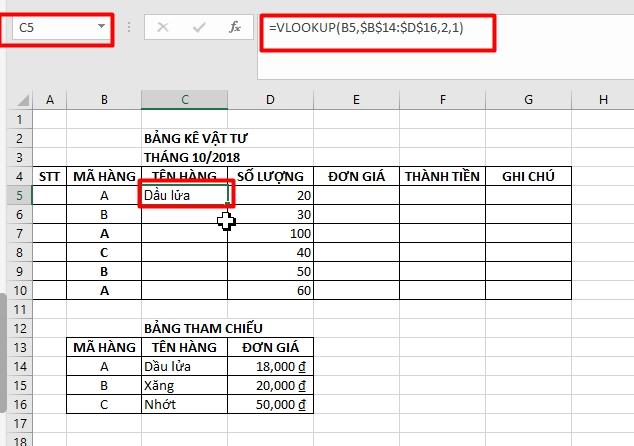Select row 7 header
634x446 pixels.
click(x=19, y=234)
